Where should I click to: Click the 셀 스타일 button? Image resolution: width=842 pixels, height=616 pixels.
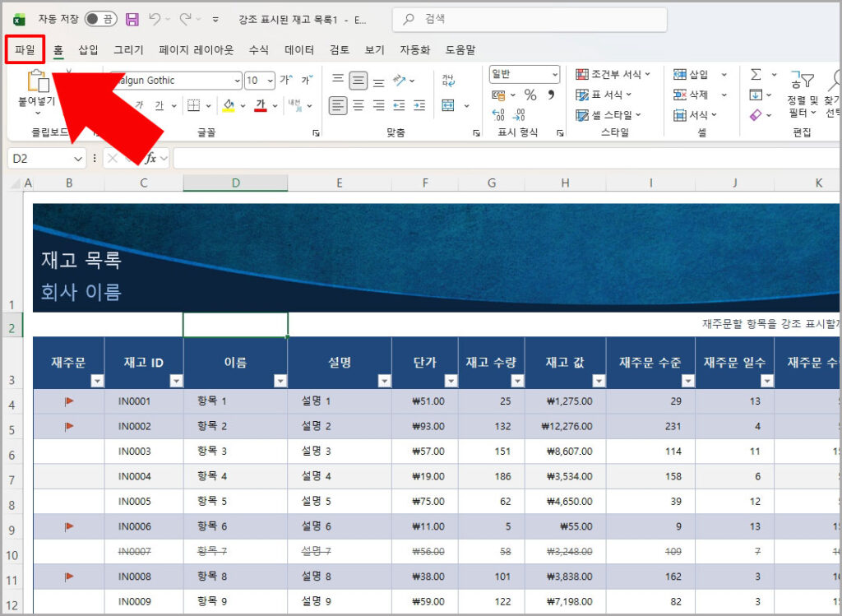pyautogui.click(x=608, y=115)
